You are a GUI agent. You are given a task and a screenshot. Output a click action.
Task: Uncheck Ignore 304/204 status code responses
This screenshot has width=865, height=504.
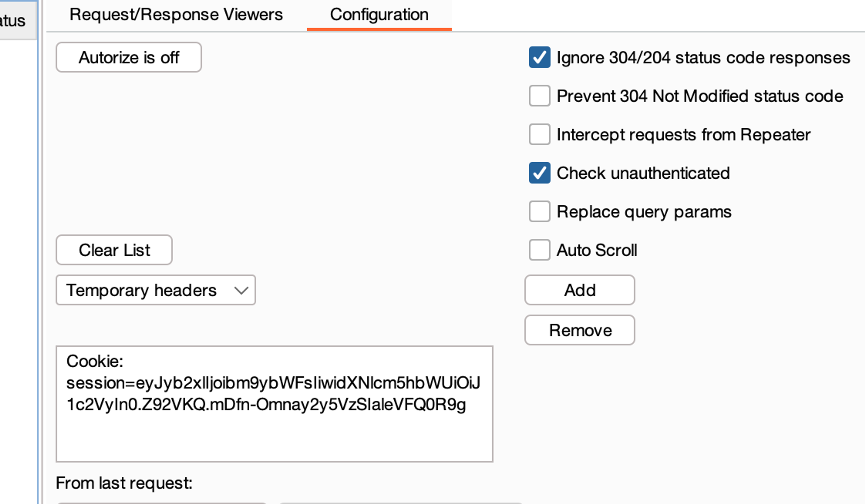[539, 57]
